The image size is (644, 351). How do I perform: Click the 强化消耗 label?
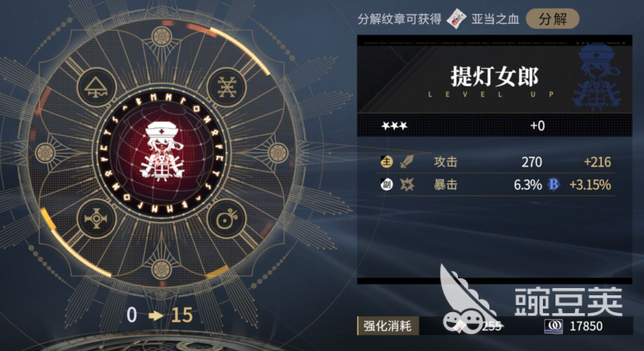[x=388, y=326]
